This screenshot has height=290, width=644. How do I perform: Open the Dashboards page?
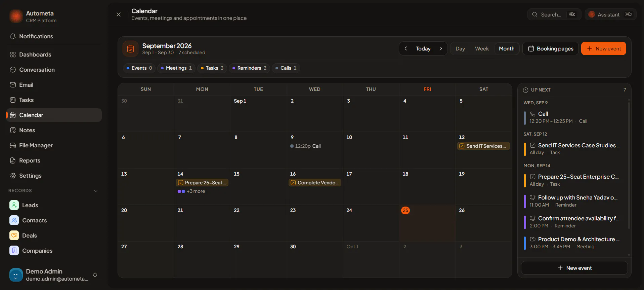[x=54, y=55]
